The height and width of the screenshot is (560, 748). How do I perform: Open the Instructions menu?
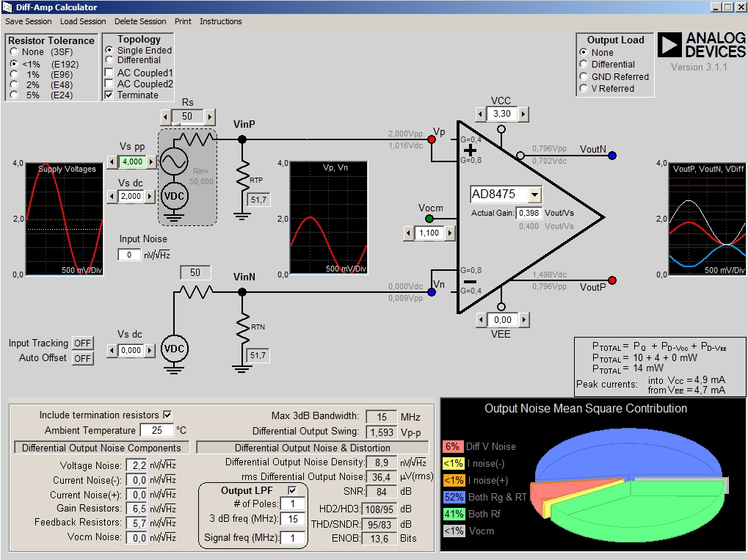(220, 21)
